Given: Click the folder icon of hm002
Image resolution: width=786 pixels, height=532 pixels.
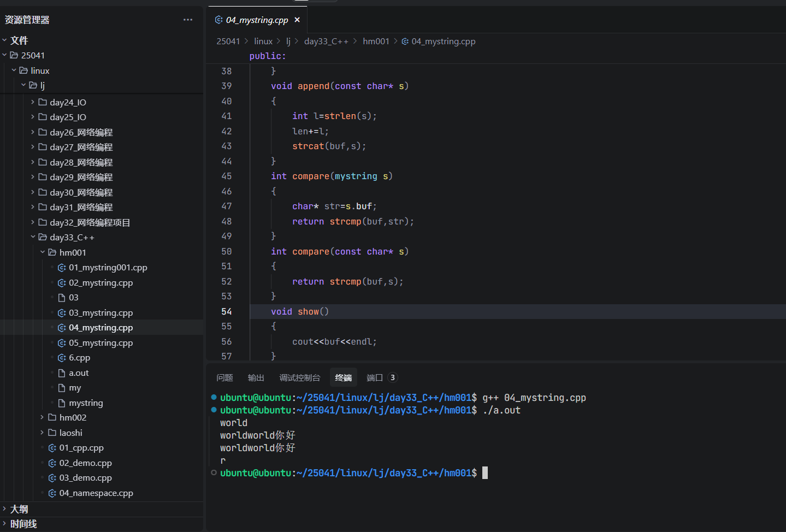Looking at the screenshot, I should click(x=52, y=417).
